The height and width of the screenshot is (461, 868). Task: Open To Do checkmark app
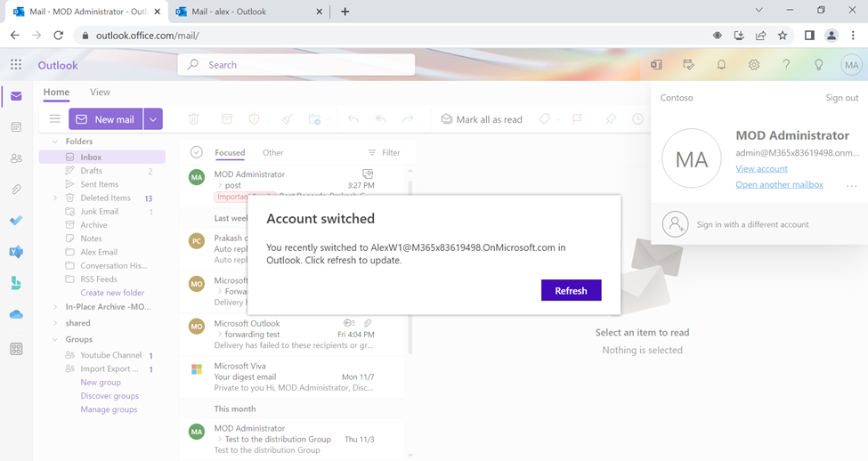click(x=16, y=220)
